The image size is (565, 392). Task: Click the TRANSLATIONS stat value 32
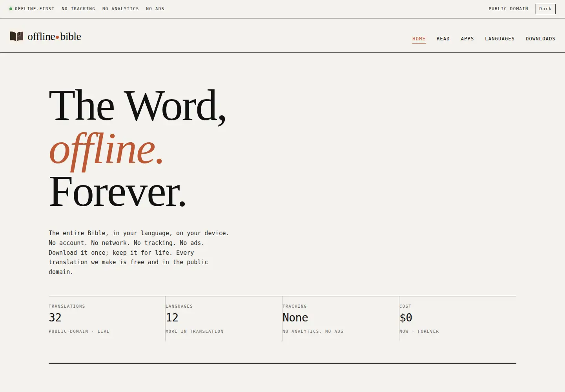tap(55, 318)
